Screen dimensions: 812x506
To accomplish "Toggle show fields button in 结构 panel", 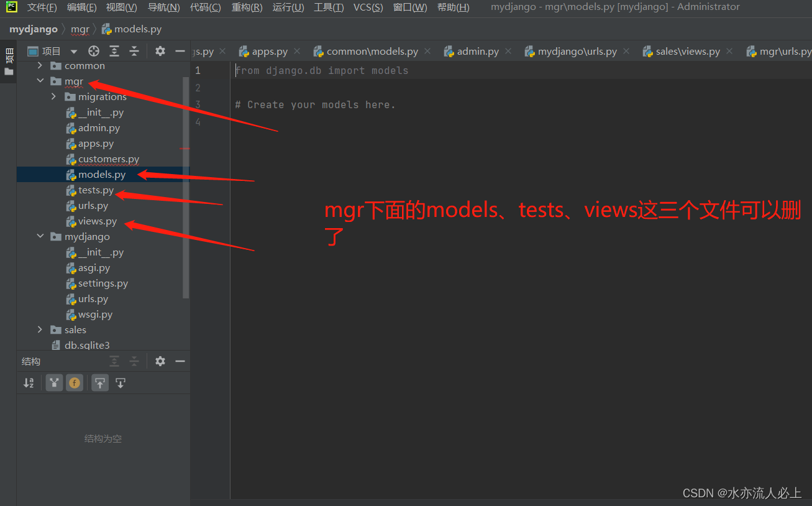I will pos(75,383).
